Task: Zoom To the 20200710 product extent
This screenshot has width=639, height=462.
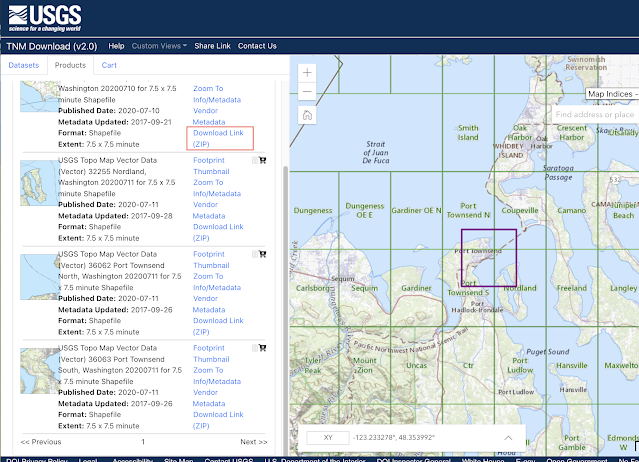Action: (x=208, y=88)
